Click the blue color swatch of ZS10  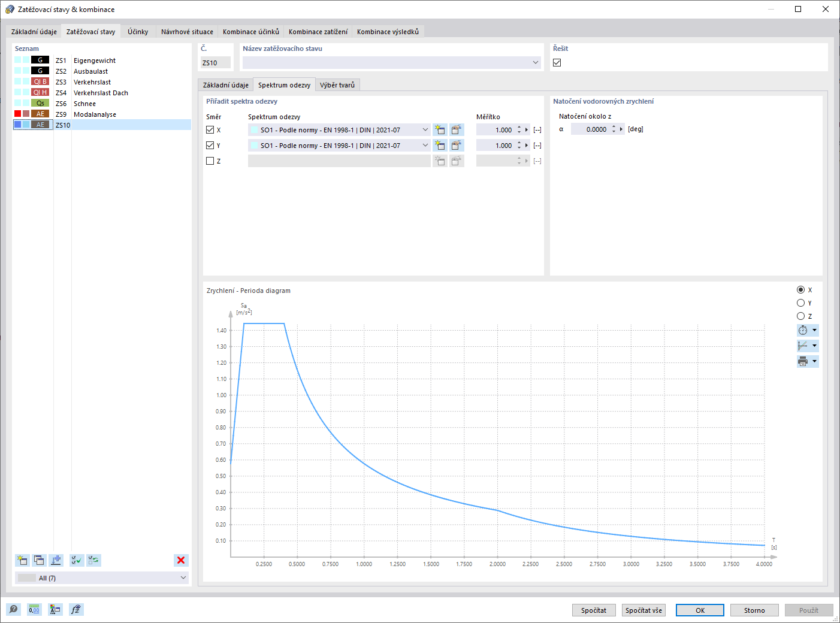[x=17, y=125]
